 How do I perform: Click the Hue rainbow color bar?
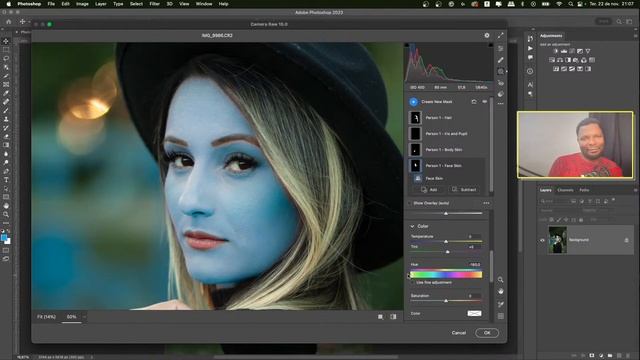point(446,275)
